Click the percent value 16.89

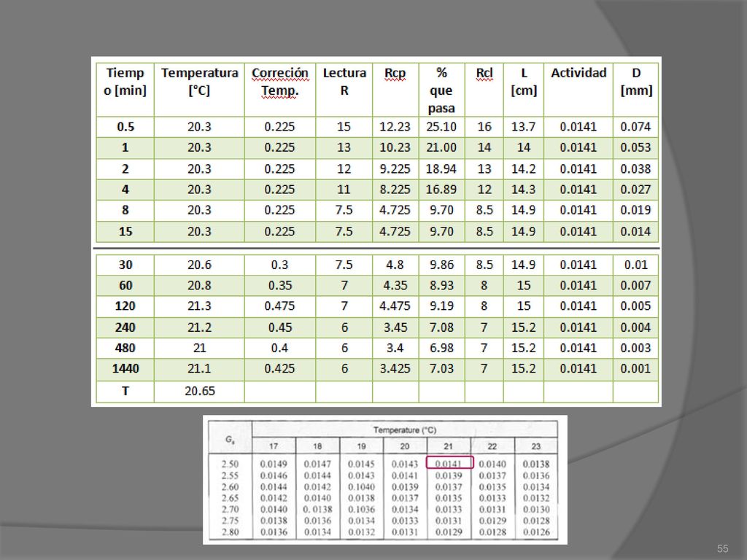[441, 189]
